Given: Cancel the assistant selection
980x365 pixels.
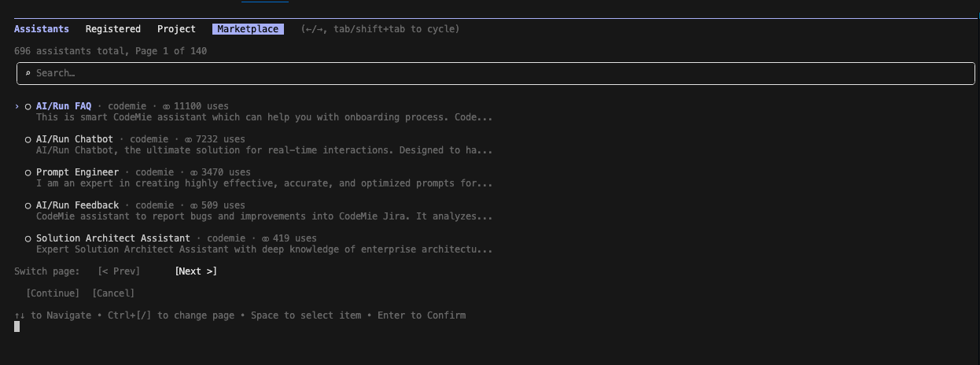Looking at the screenshot, I should click(x=113, y=293).
